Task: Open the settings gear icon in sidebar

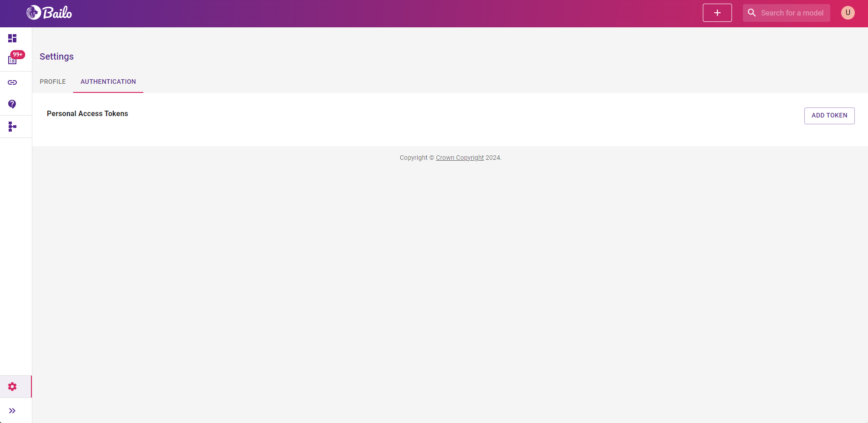Action: (12, 387)
